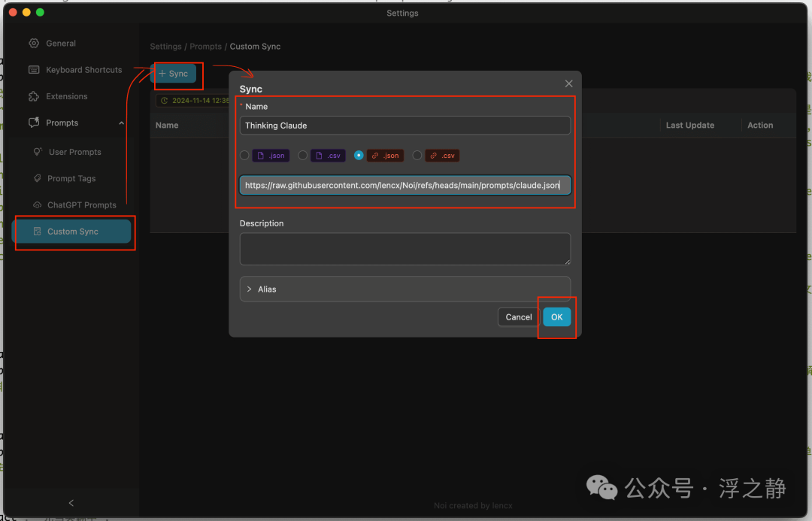
Task: Click the General gear icon
Action: (x=34, y=43)
